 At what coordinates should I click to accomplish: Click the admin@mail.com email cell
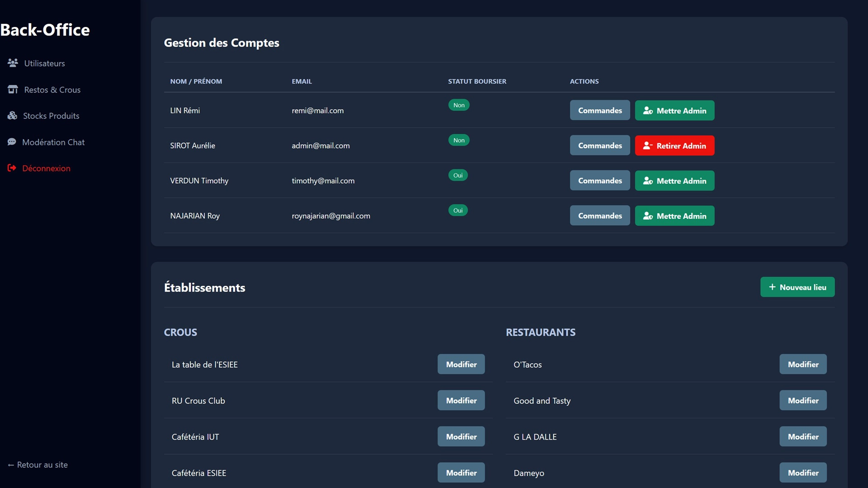321,145
